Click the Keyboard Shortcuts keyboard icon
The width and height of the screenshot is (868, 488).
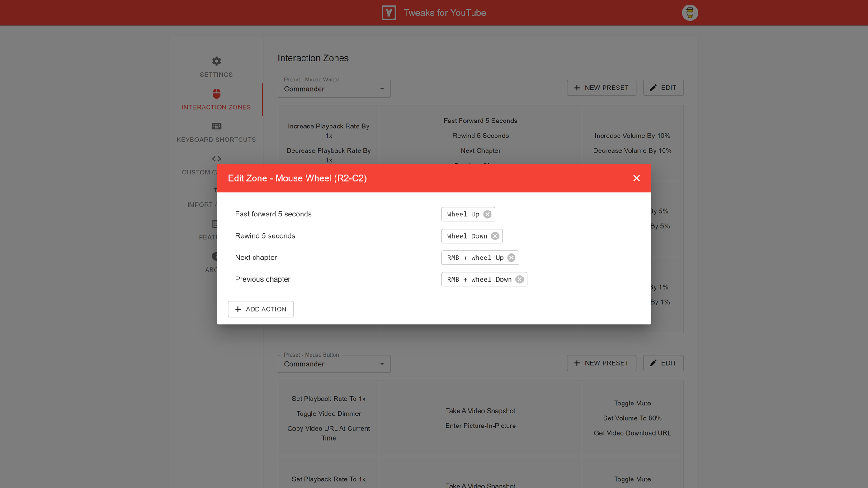coord(216,127)
